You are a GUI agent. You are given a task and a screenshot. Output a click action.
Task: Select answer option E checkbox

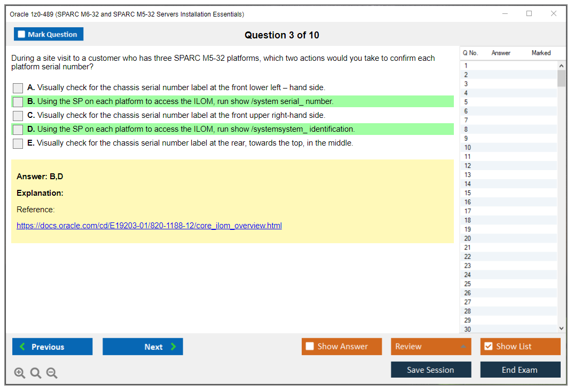18,143
